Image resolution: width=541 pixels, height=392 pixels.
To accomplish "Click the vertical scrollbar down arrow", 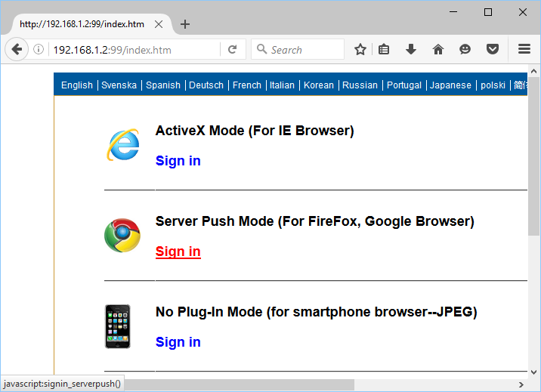I will [533, 370].
